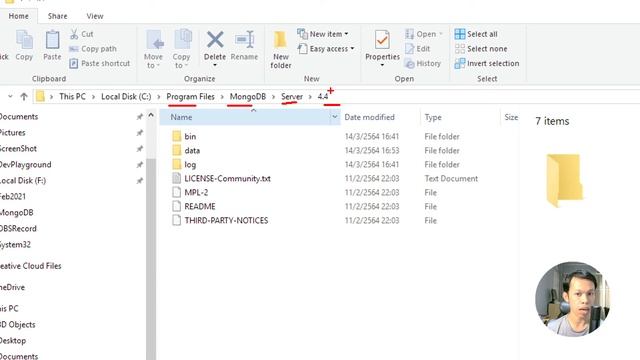This screenshot has height=360, width=640.
Task: Switch to the View ribbon tab
Action: click(x=95, y=16)
